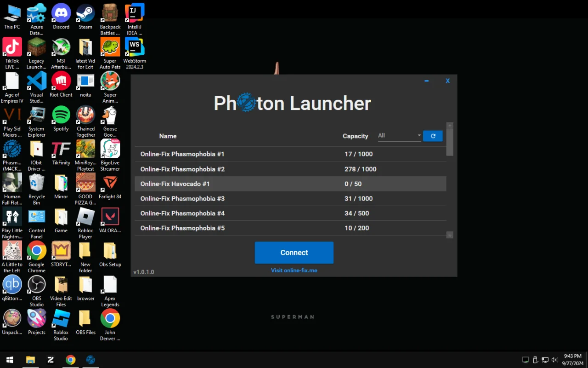Minimize the Photon Launcher window
588x368 pixels.
(x=426, y=81)
